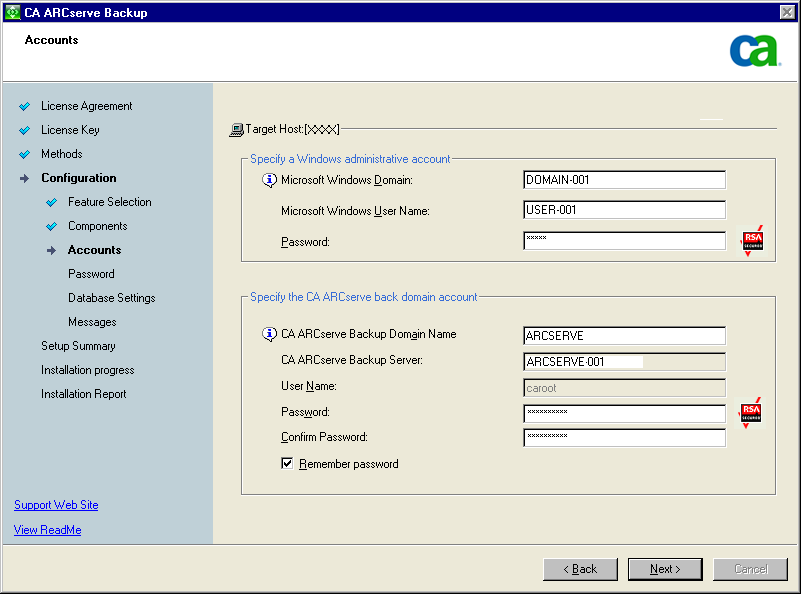Open the Support Web Site link
The height and width of the screenshot is (594, 801).
(x=56, y=505)
